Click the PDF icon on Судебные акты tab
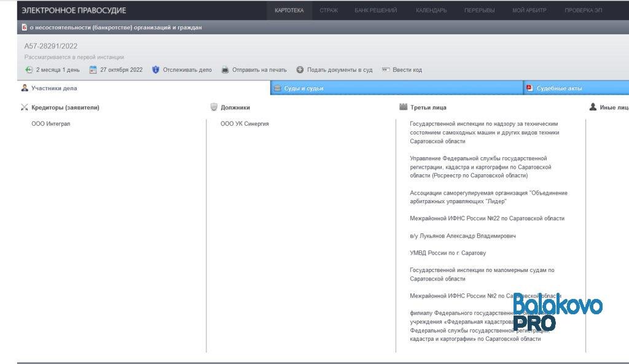 529,88
